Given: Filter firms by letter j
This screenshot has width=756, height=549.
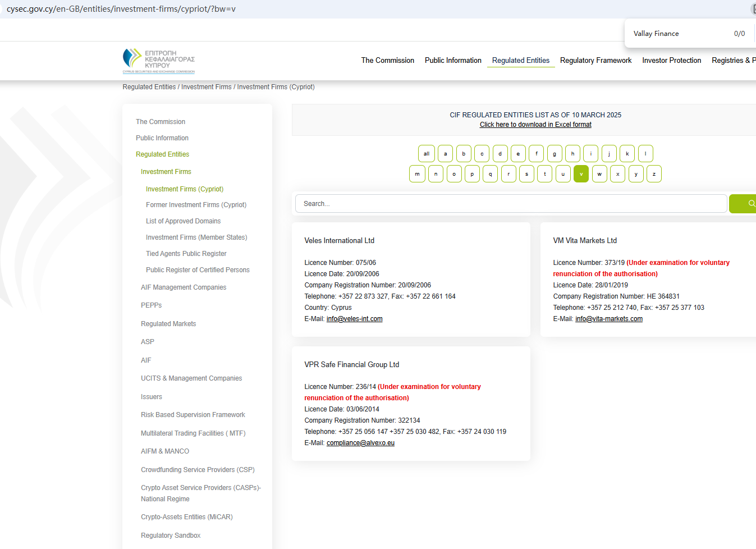Looking at the screenshot, I should (x=609, y=154).
